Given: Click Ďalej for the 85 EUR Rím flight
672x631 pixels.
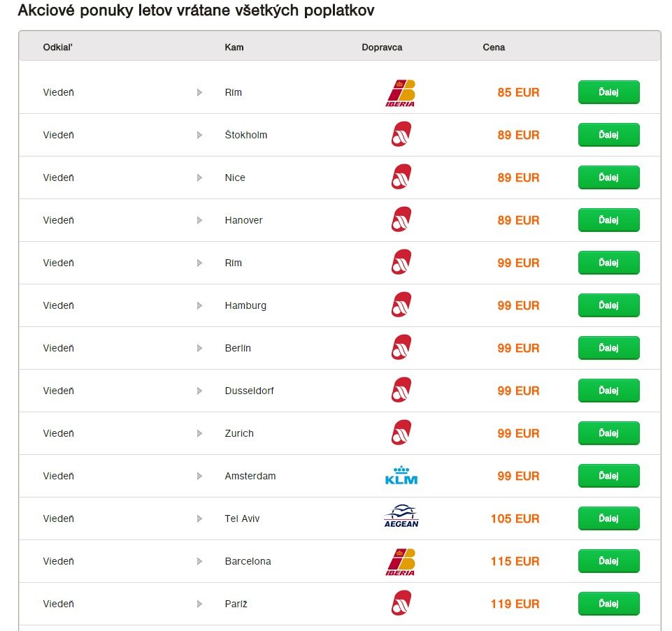Looking at the screenshot, I should pos(608,92).
